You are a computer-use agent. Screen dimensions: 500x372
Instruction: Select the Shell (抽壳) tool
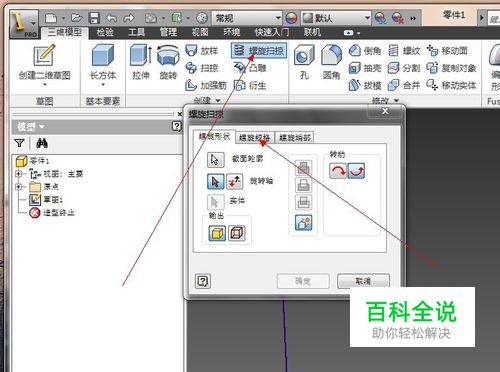pyautogui.click(x=365, y=68)
